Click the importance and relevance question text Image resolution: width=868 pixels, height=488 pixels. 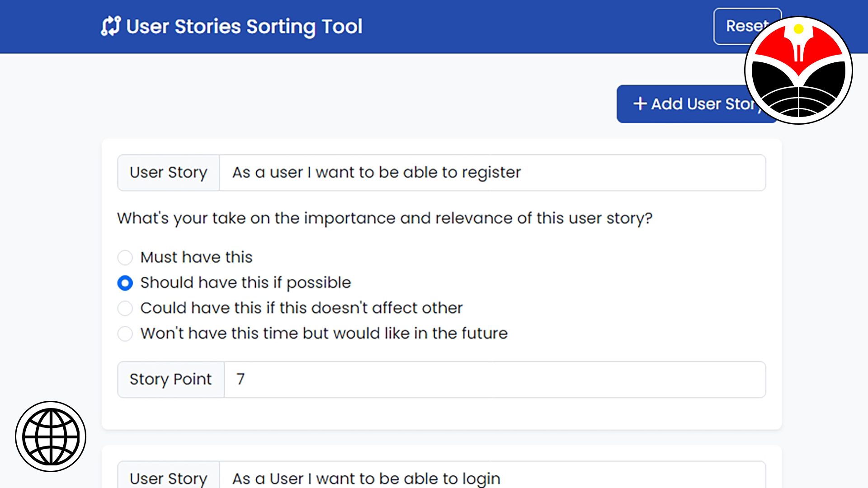[x=384, y=218]
